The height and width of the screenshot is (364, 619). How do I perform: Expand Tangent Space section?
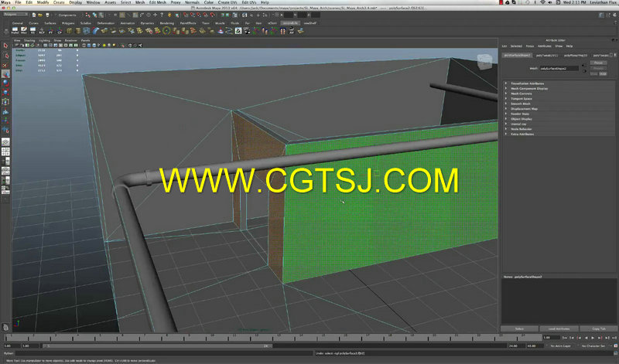point(521,99)
